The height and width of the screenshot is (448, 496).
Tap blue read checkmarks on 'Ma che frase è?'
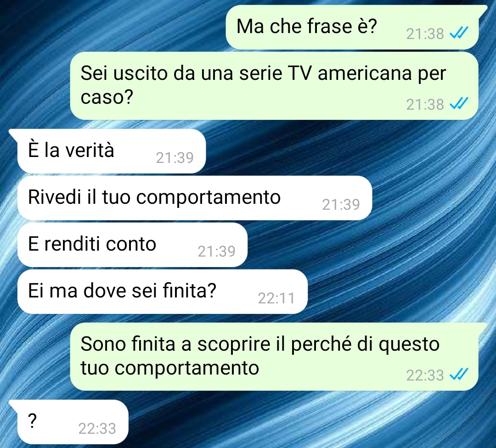click(x=459, y=33)
